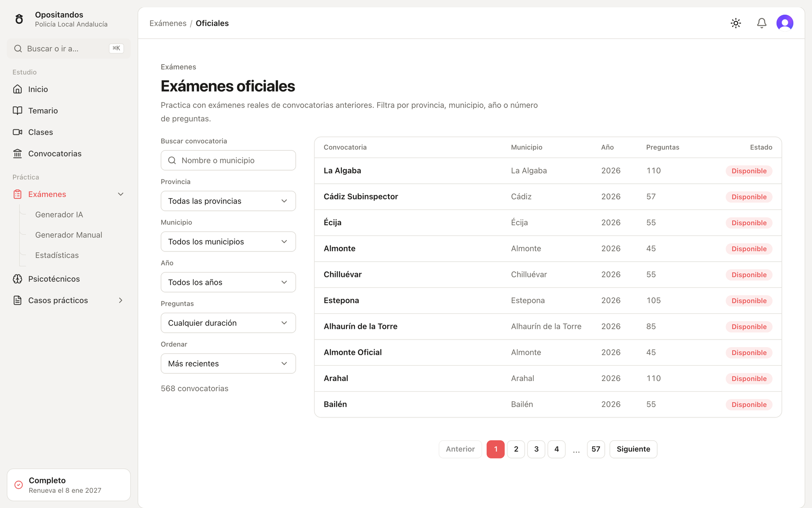The height and width of the screenshot is (508, 812).
Task: Focus the Nombre o municipio search field
Action: [x=228, y=160]
